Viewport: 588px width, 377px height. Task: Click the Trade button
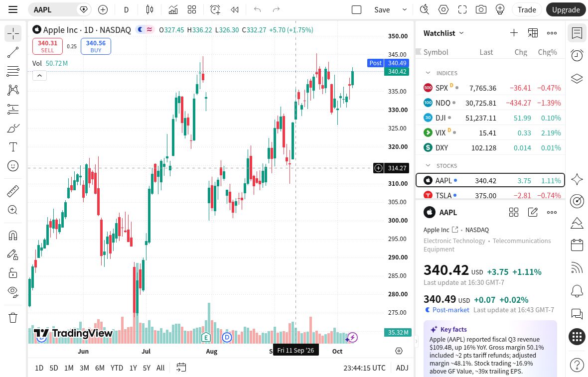point(527,10)
